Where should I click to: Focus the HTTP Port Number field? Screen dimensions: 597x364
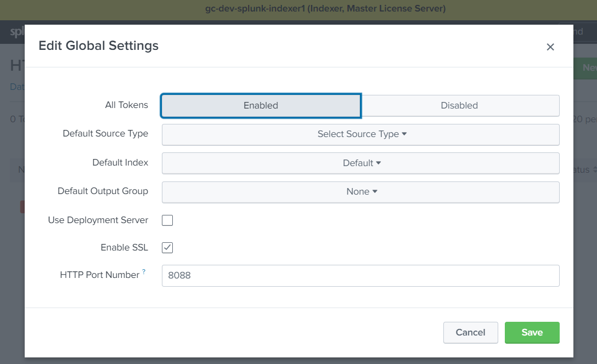pos(361,276)
